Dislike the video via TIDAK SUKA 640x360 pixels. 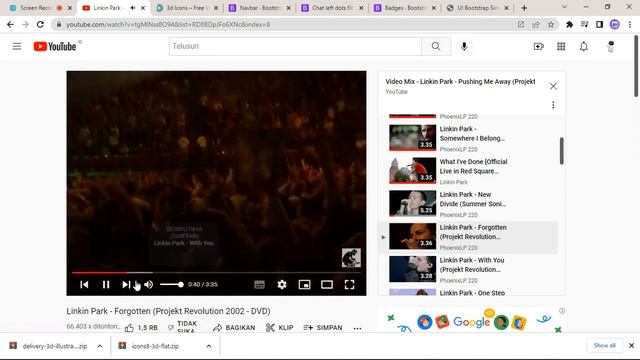click(x=183, y=327)
